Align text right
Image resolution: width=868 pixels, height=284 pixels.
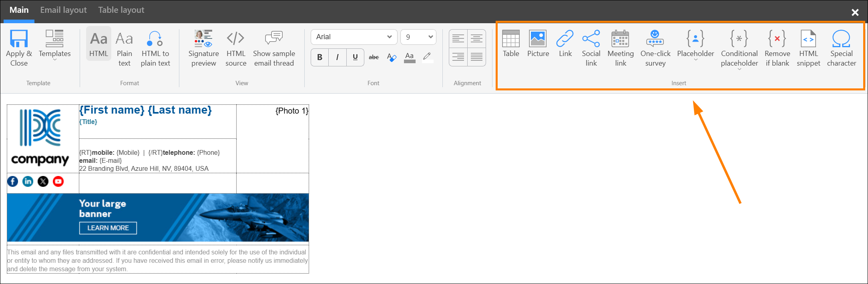pyautogui.click(x=458, y=57)
